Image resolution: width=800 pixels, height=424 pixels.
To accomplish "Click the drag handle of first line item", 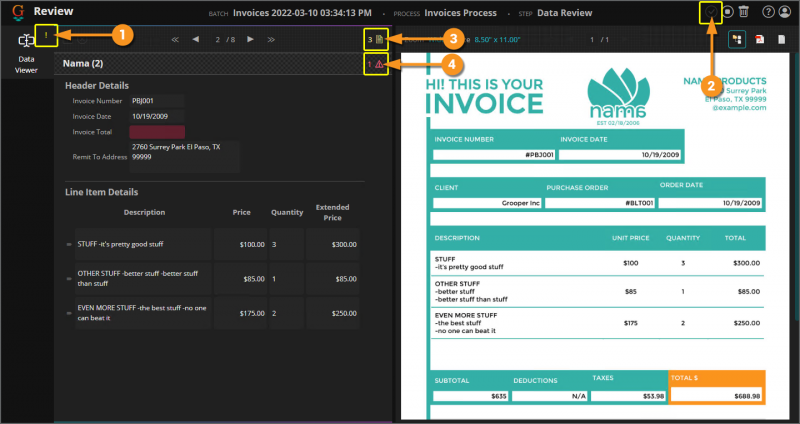I will coord(69,245).
